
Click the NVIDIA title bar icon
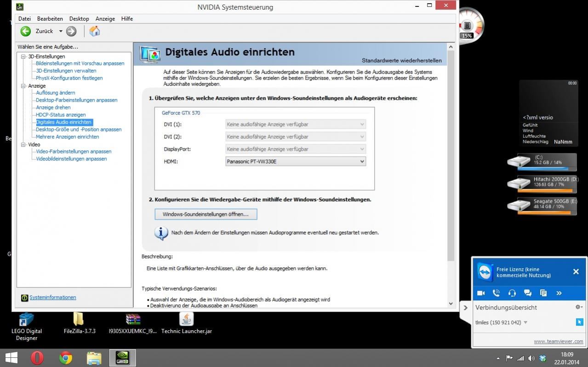19,6
